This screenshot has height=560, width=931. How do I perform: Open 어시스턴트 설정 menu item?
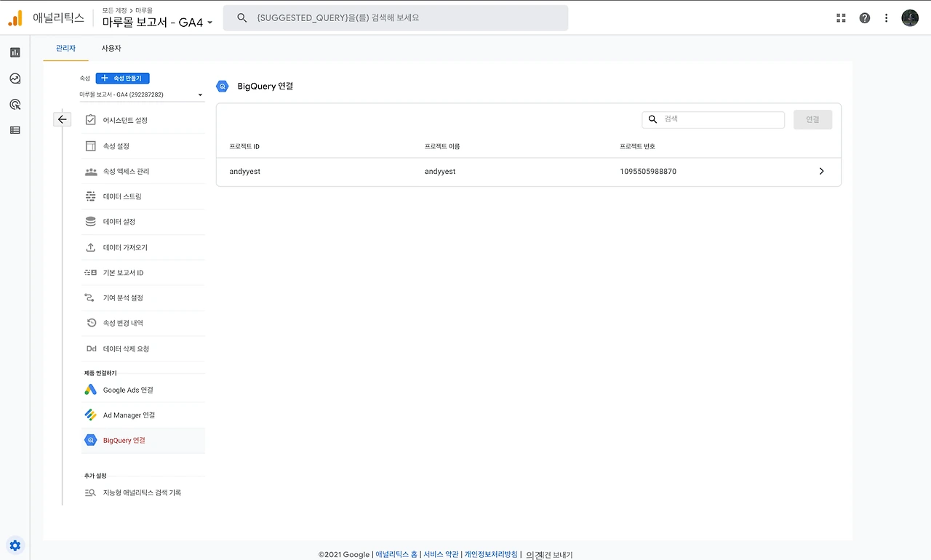pyautogui.click(x=143, y=120)
